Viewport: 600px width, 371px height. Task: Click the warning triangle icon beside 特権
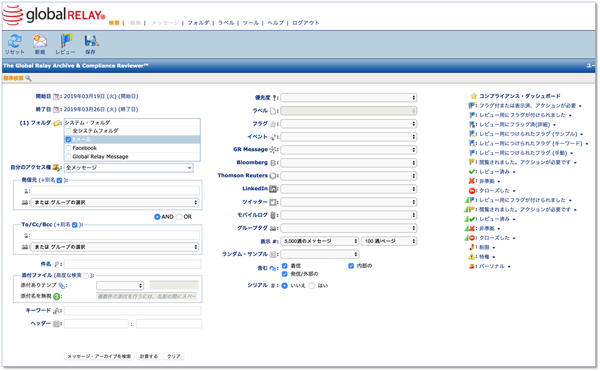pyautogui.click(x=472, y=257)
